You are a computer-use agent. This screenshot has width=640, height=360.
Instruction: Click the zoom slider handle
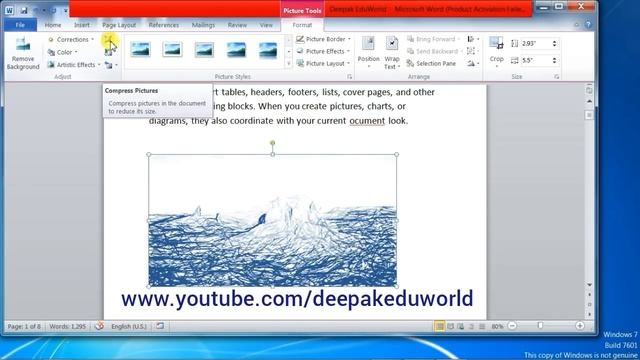pyautogui.click(x=540, y=326)
